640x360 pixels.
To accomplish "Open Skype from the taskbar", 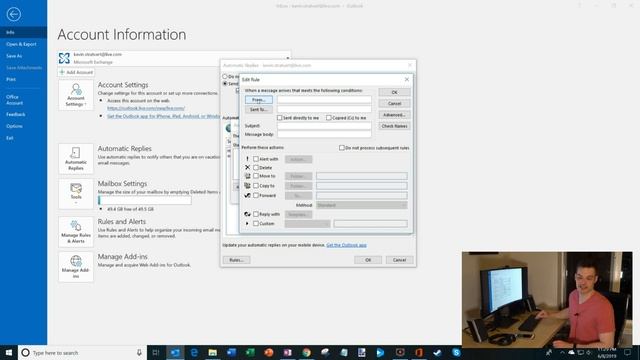I will (456, 353).
